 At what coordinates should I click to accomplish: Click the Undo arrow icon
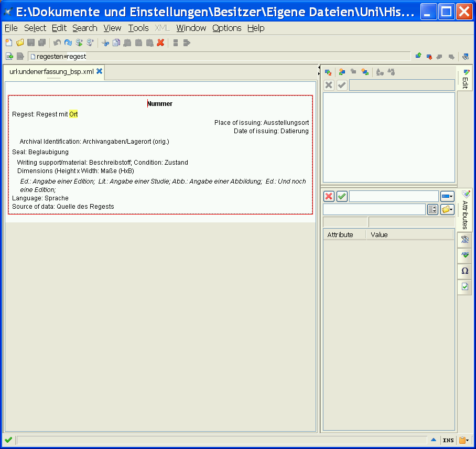(57, 43)
